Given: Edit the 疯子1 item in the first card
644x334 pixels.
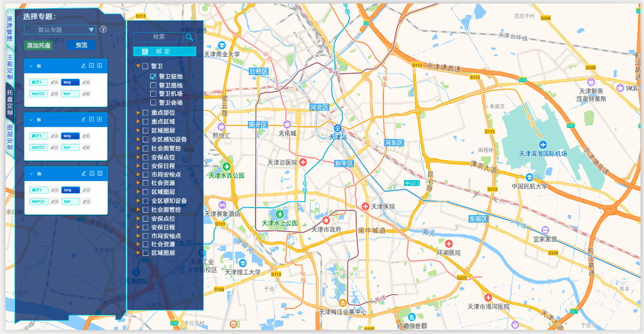Looking at the screenshot, I should point(52,82).
